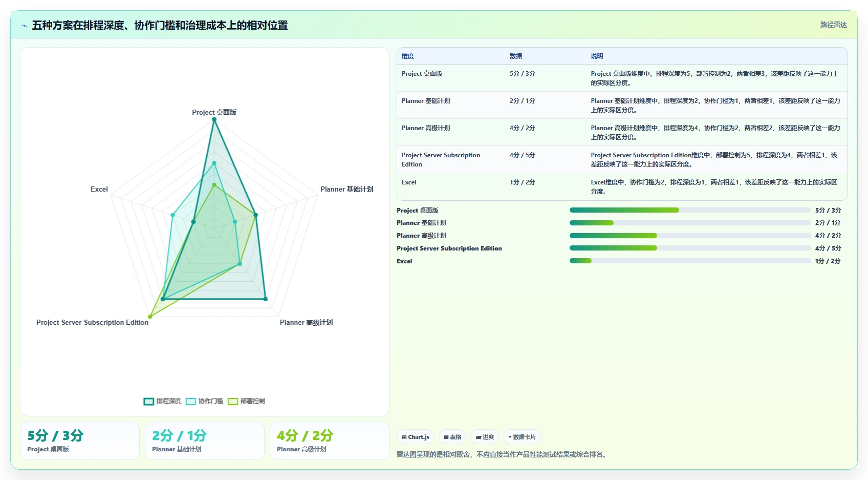The image size is (868, 480).
Task: Toggle the 部署控制 series in the radar legend
Action: (246, 401)
